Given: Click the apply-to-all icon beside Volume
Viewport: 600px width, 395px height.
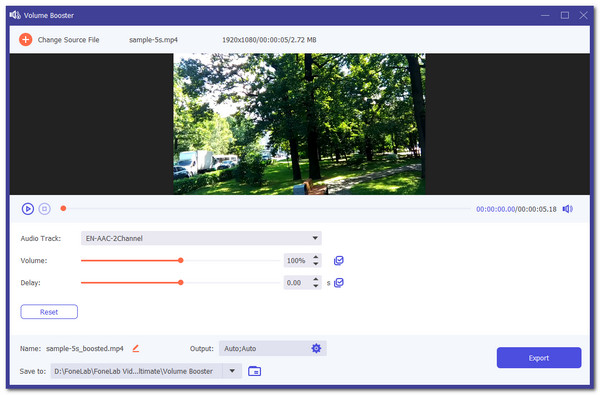Looking at the screenshot, I should [x=339, y=261].
